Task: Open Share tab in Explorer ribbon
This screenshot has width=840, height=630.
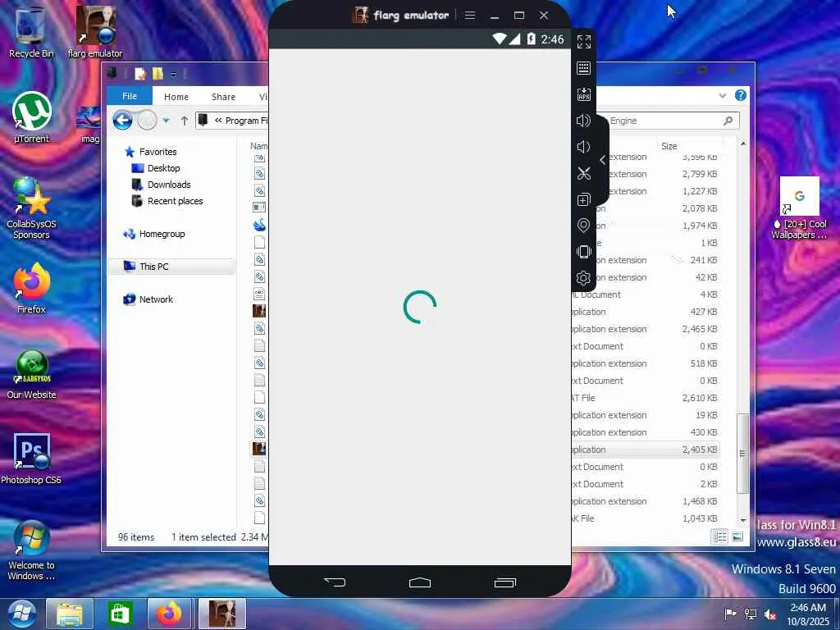Action: pyautogui.click(x=223, y=97)
